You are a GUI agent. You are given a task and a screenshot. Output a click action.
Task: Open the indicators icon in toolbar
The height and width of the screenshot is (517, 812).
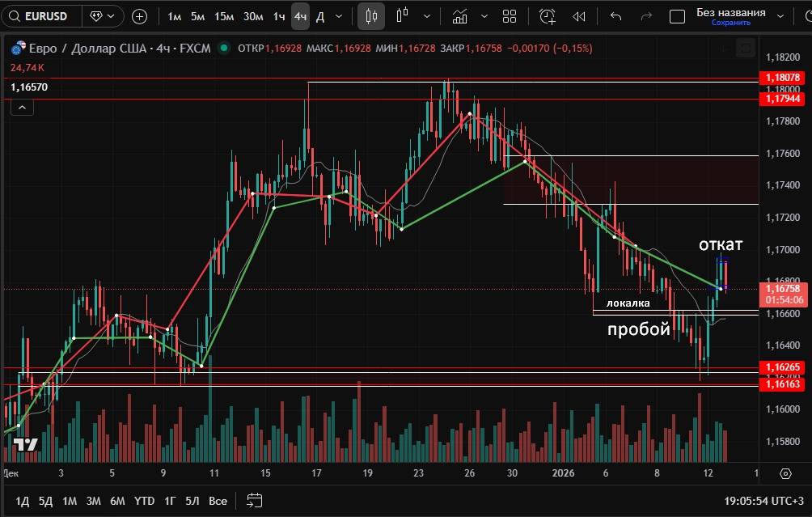[x=459, y=16]
